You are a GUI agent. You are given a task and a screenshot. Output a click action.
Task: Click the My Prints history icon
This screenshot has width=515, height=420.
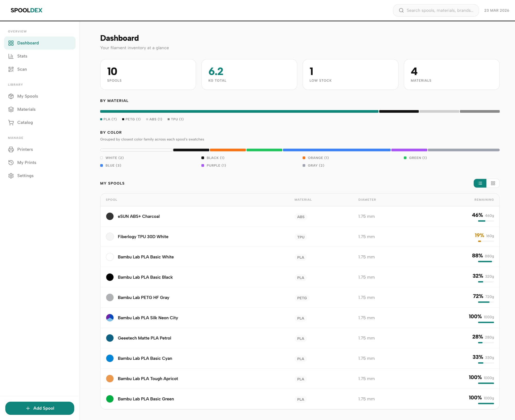pos(11,163)
